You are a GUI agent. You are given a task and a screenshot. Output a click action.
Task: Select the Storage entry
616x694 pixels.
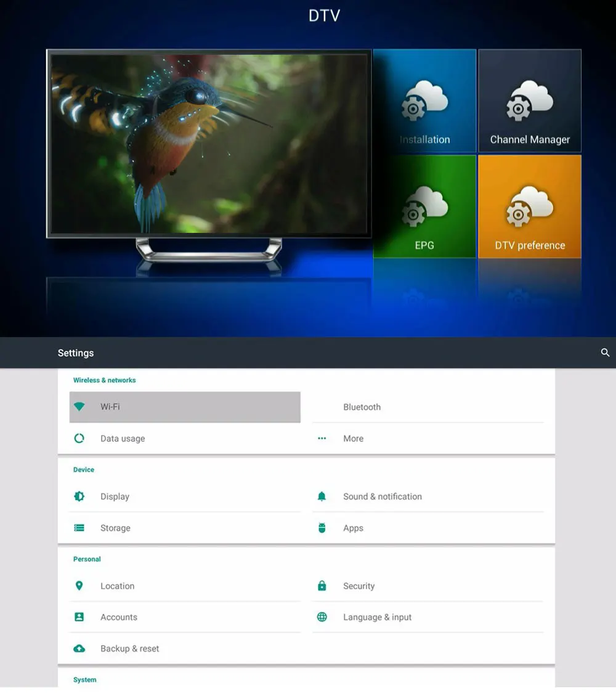[185, 528]
